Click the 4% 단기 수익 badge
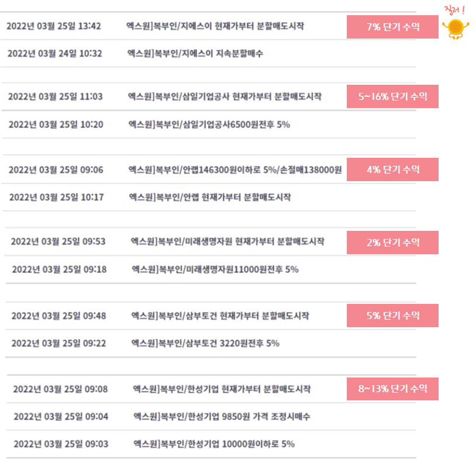The height and width of the screenshot is (471, 476). pos(392,169)
